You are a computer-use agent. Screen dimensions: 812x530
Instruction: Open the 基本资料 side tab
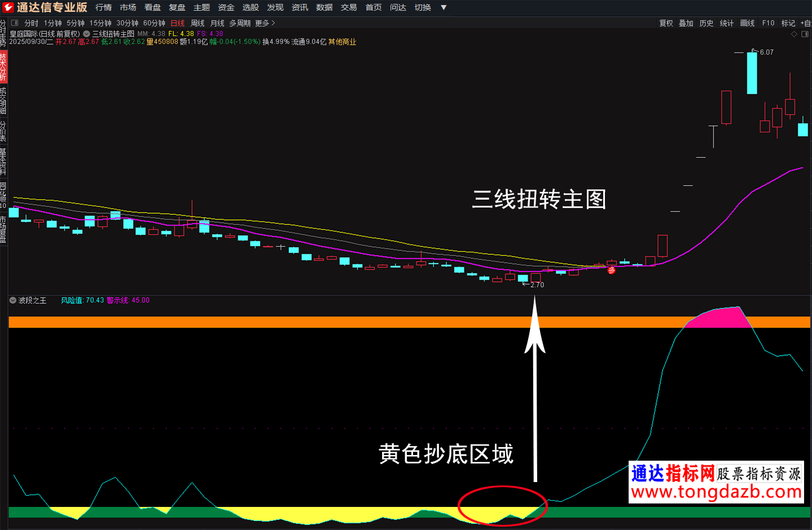3,162
